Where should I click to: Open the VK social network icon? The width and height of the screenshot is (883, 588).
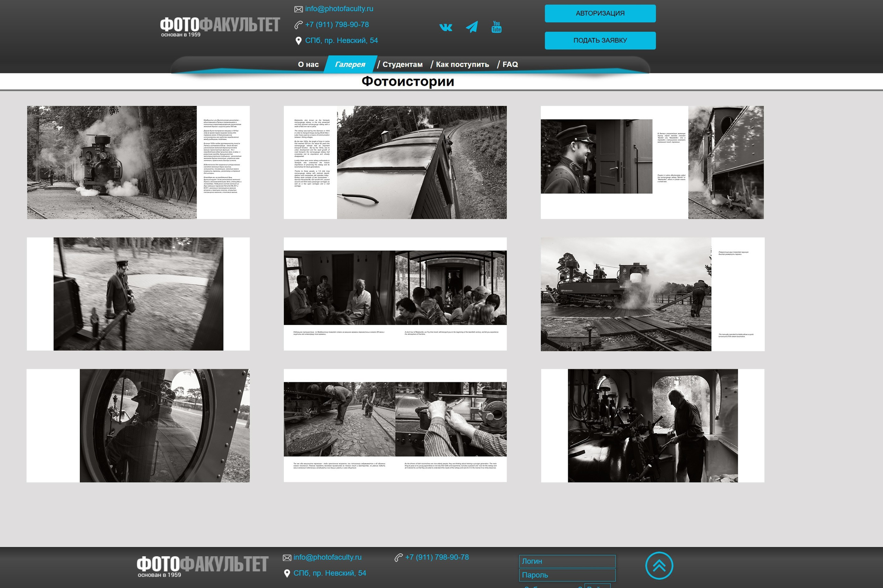coord(446,27)
